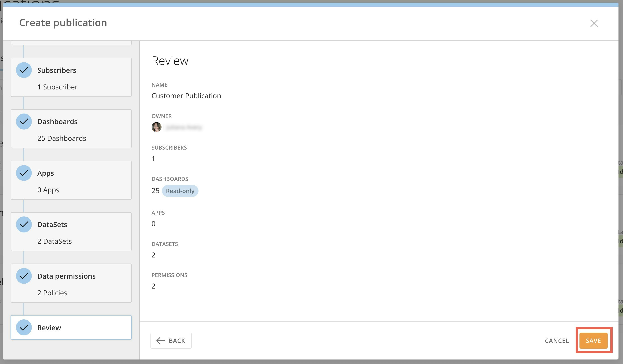Select the Review step
This screenshot has width=623, height=364.
point(71,328)
